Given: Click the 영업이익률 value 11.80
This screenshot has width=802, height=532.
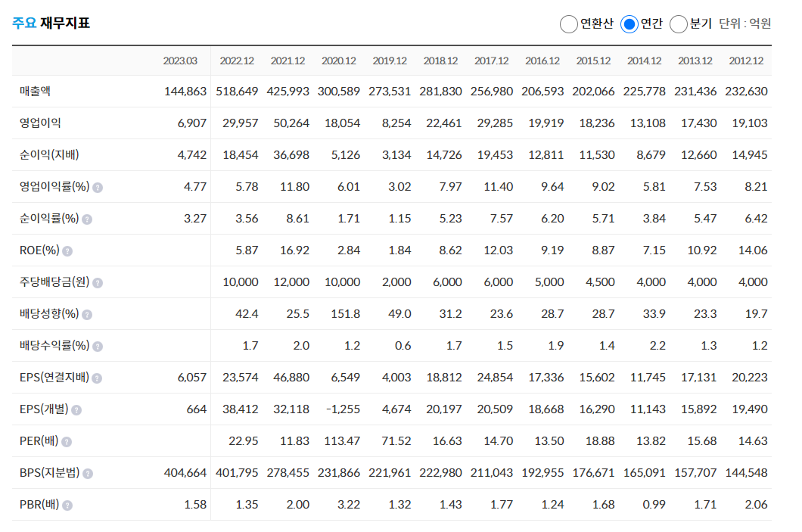Looking at the screenshot, I should click(294, 187).
